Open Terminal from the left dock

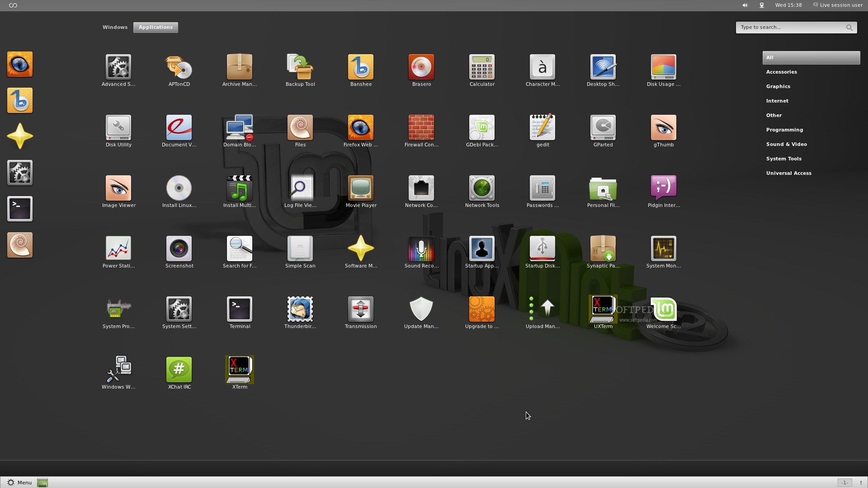coord(19,209)
